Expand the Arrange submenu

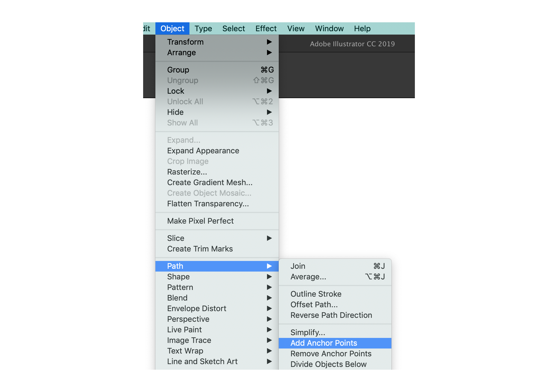coord(182,52)
